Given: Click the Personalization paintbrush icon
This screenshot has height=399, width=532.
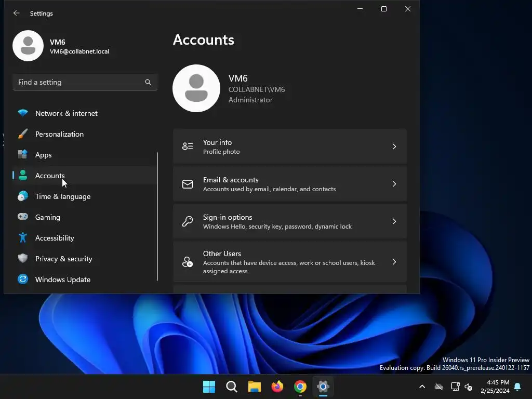Looking at the screenshot, I should point(23,134).
